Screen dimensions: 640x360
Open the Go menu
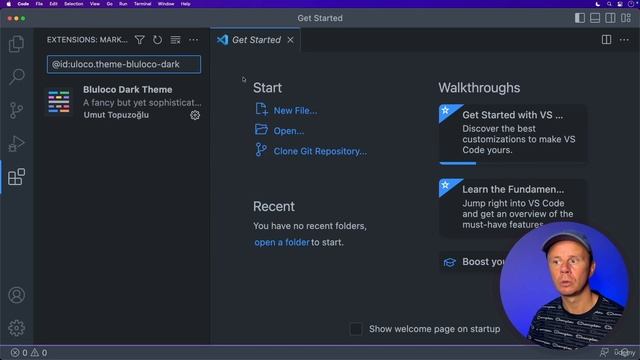coord(109,4)
